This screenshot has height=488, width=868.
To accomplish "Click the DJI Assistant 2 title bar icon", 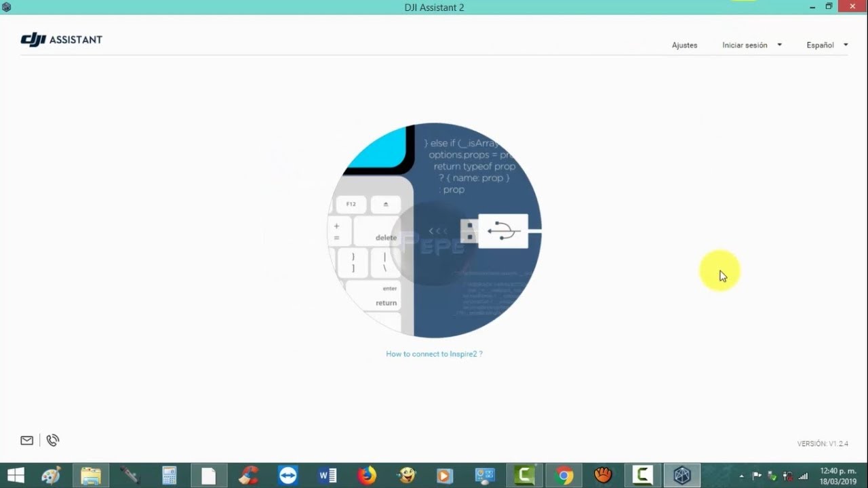I will tap(7, 7).
